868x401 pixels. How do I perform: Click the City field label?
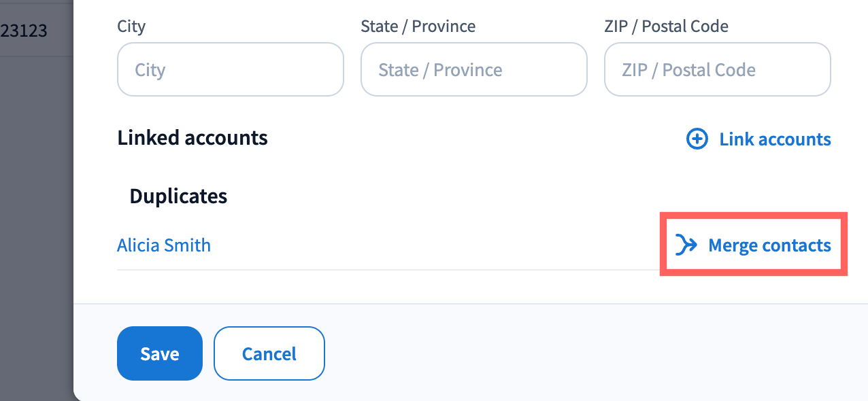pyautogui.click(x=131, y=27)
